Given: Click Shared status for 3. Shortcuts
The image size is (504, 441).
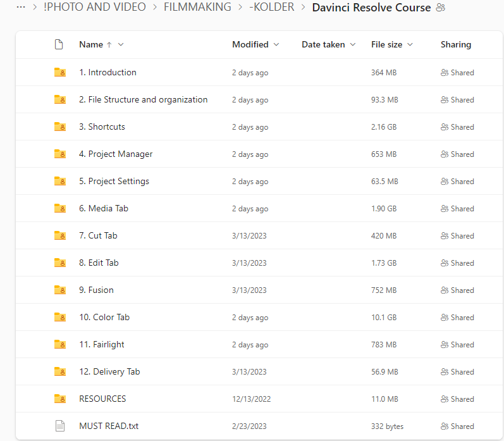Looking at the screenshot, I should coord(457,127).
